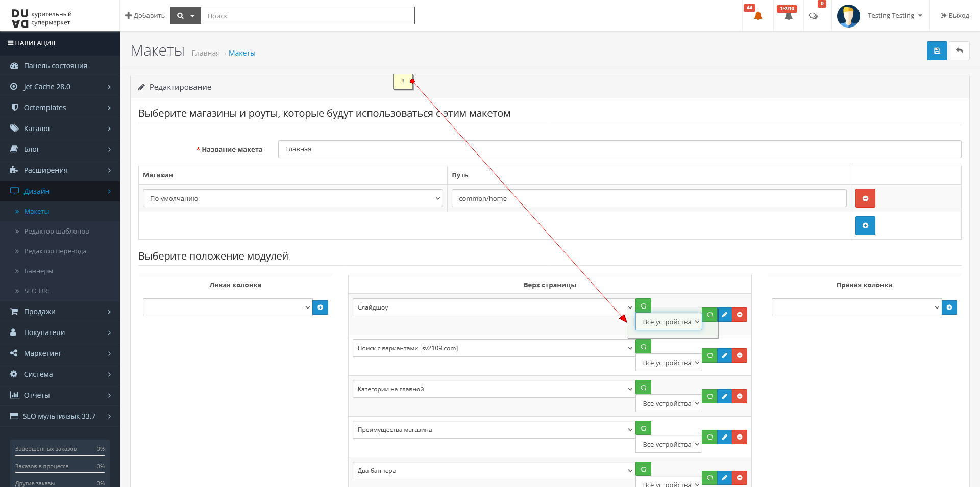980x487 pixels.
Task: Add module to the right column
Action: pyautogui.click(x=949, y=307)
